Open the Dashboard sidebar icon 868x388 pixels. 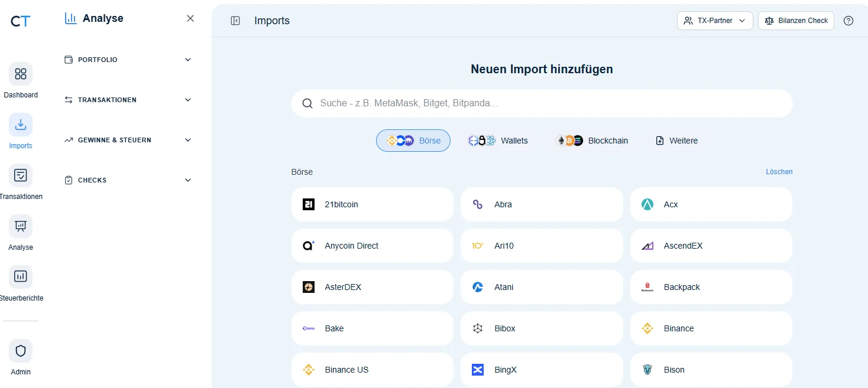click(21, 74)
